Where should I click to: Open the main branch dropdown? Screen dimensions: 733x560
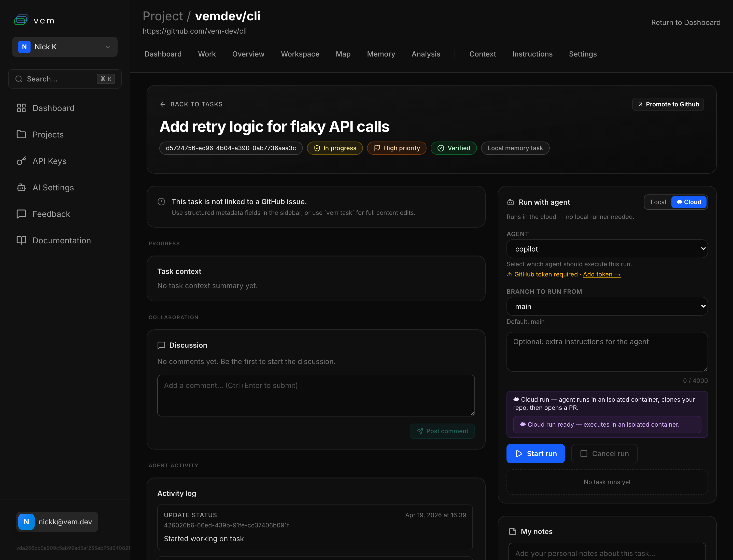click(607, 306)
